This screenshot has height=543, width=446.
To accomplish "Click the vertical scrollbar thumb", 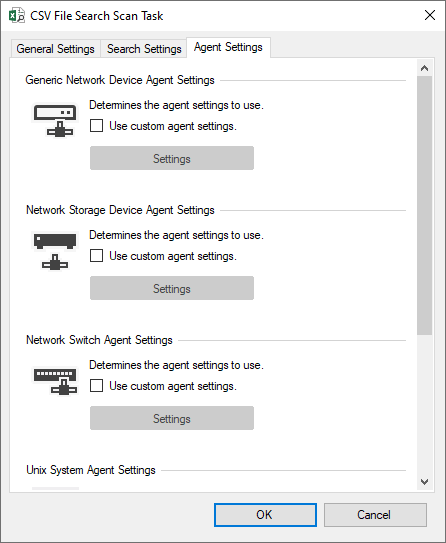I will 425,205.
